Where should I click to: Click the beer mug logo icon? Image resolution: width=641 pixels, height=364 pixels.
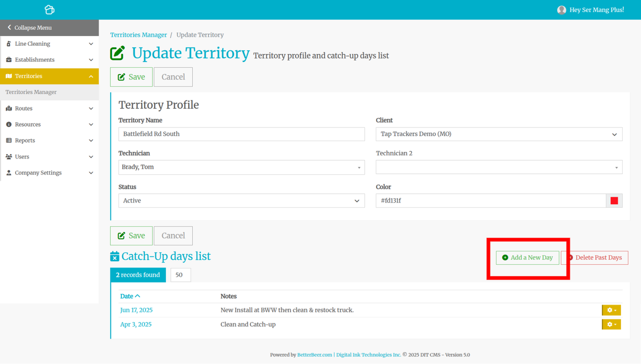point(49,10)
